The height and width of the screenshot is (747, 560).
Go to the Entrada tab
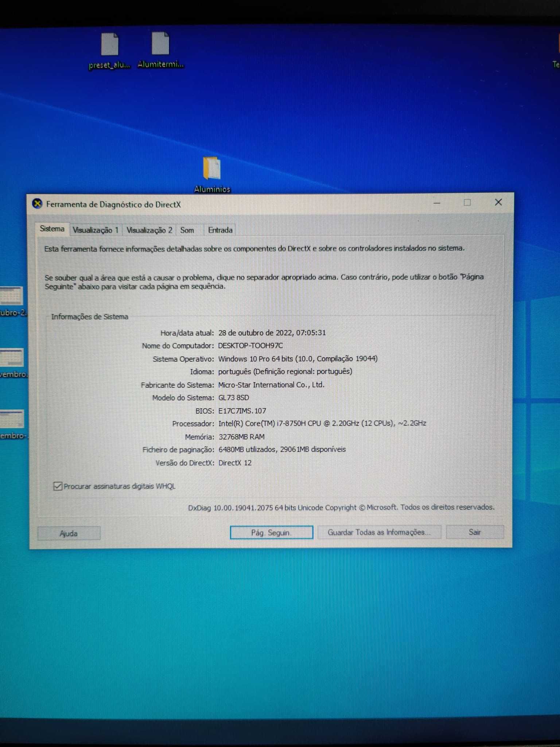tap(220, 230)
